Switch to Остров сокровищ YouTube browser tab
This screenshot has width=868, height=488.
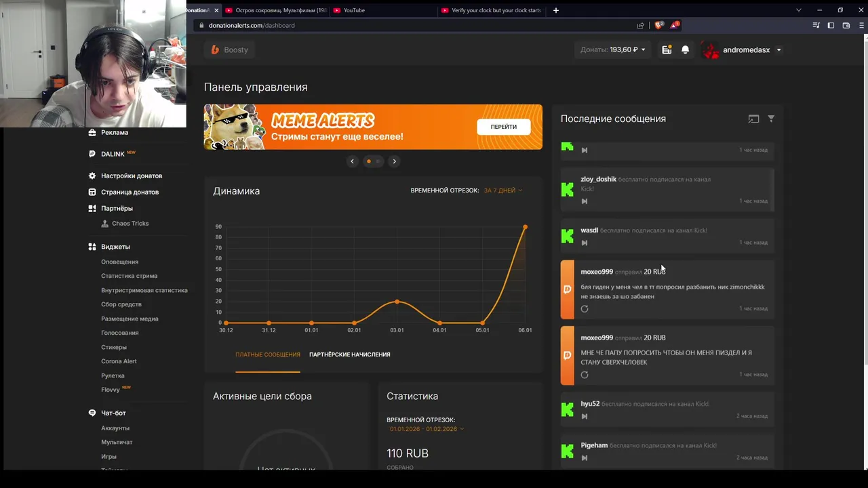point(275,10)
